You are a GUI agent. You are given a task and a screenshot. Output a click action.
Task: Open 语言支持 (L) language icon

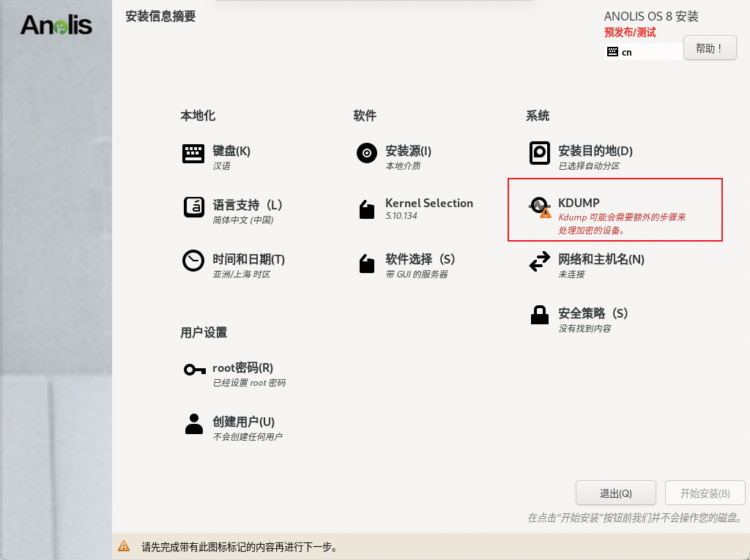(x=193, y=208)
